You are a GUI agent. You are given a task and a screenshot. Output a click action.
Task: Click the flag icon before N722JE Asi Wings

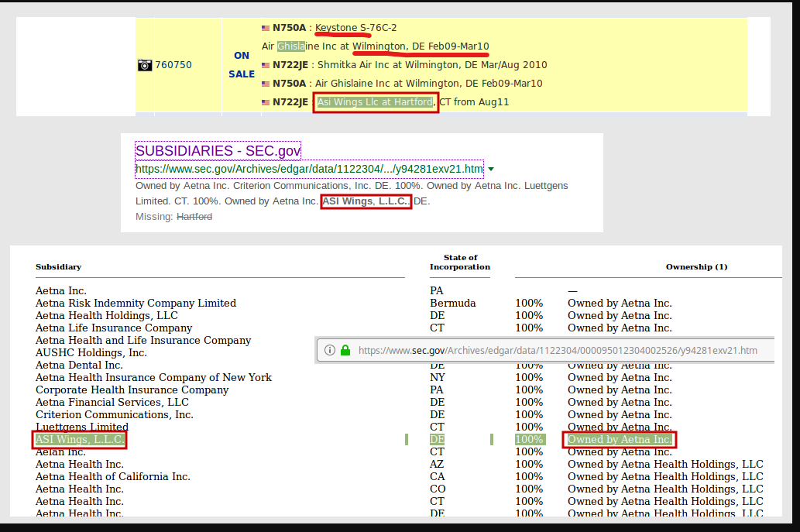[x=266, y=102]
